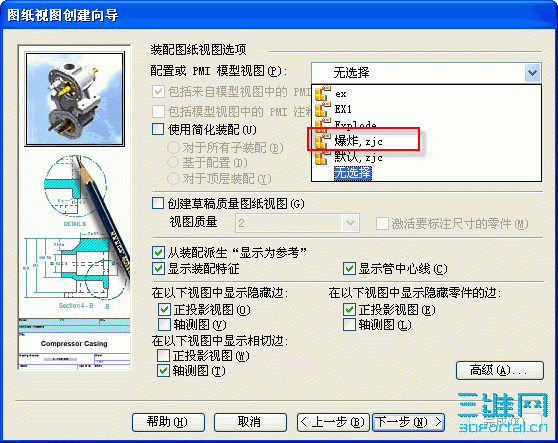Viewport: 558px width, 443px height.
Task: Select 'EX1' entry text in list
Action: (x=343, y=109)
